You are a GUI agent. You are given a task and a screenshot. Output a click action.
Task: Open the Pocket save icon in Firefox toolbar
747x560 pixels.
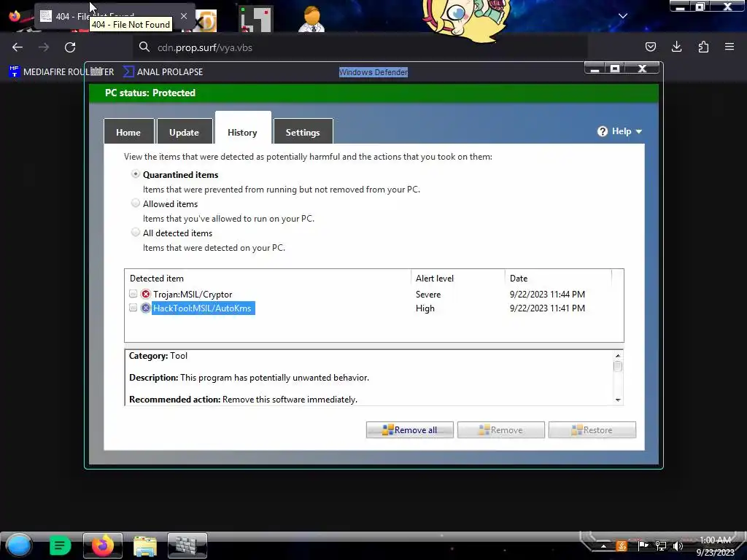point(650,47)
